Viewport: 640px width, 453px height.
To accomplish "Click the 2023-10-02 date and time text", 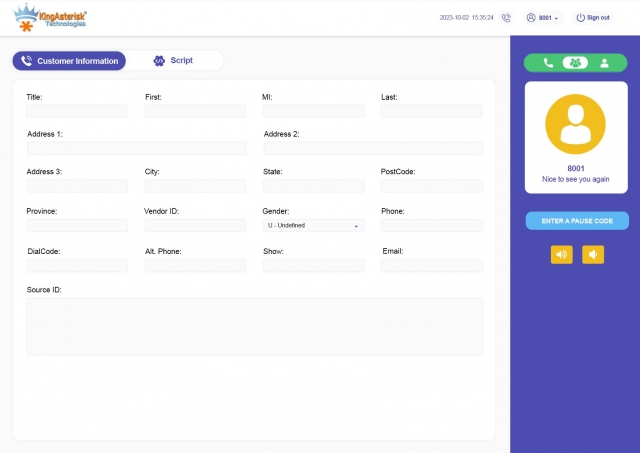I will (467, 18).
